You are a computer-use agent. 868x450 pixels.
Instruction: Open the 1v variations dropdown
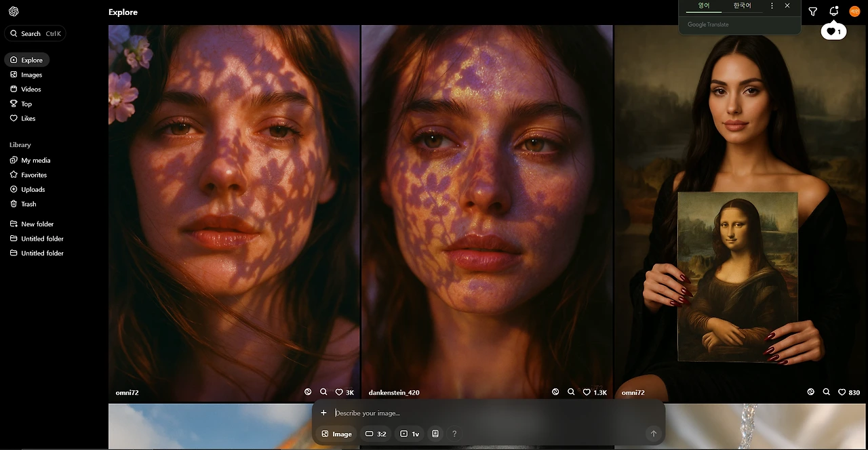pyautogui.click(x=410, y=434)
